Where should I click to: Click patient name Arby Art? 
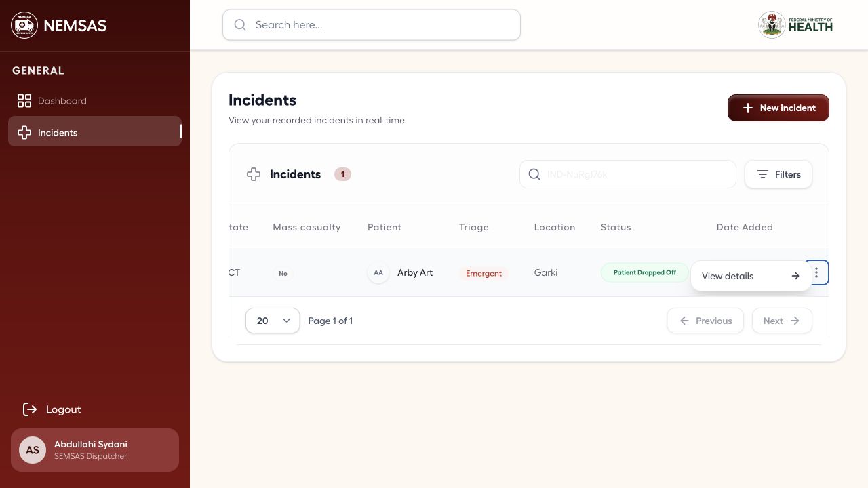pos(415,272)
